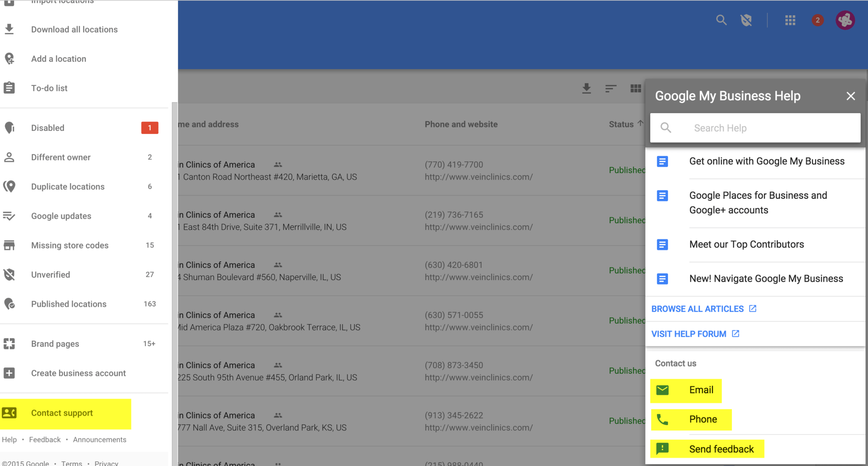Image resolution: width=868 pixels, height=466 pixels.
Task: Click the Published locations pin icon
Action: (9, 304)
